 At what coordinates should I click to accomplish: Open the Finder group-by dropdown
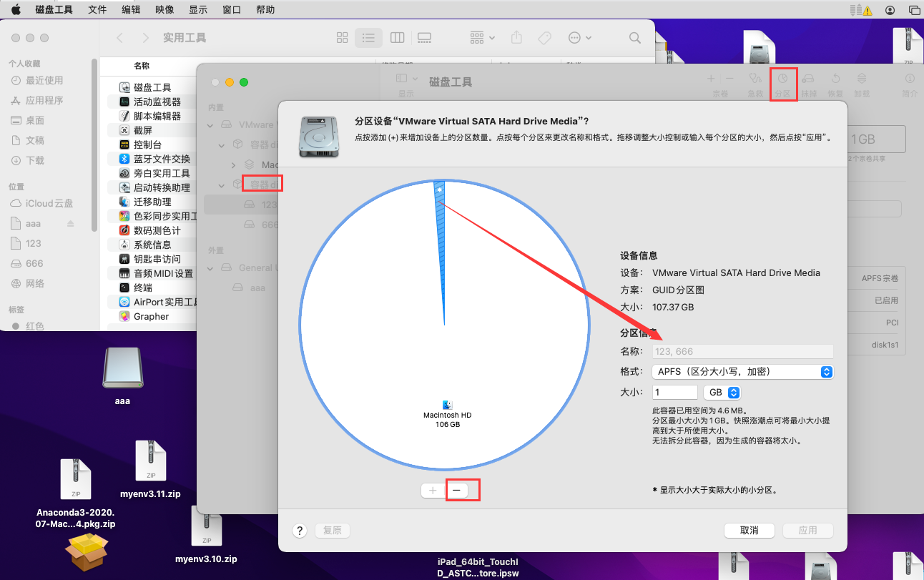483,38
